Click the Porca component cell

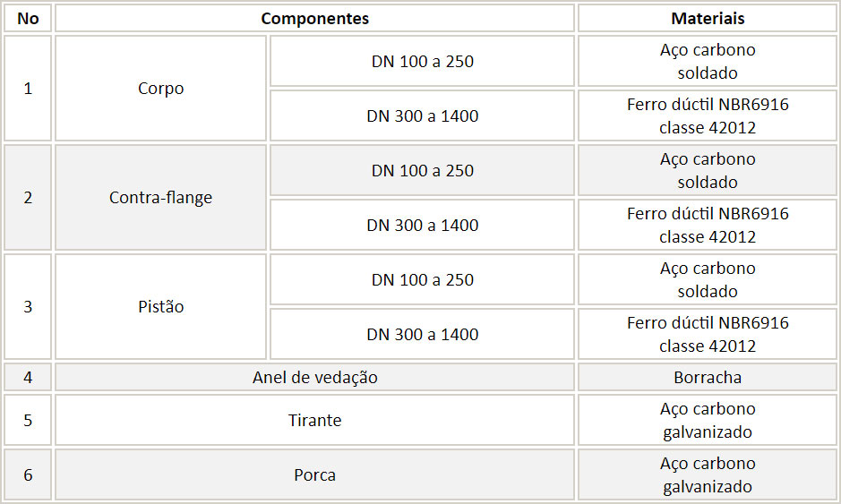point(315,475)
